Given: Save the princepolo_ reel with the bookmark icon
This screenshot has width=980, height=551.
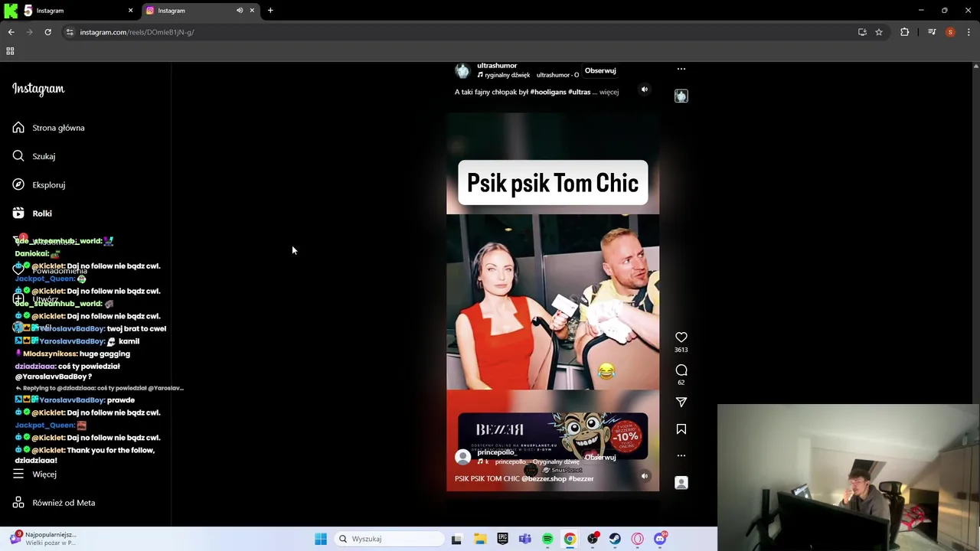Looking at the screenshot, I should click(681, 429).
